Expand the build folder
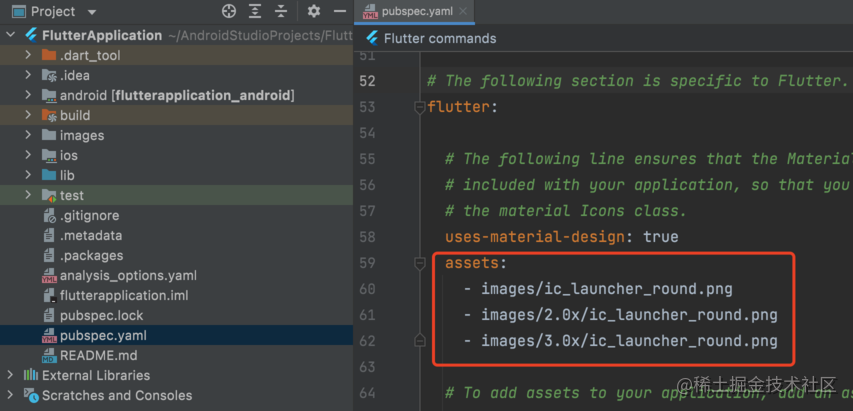This screenshot has width=853, height=411. (28, 115)
